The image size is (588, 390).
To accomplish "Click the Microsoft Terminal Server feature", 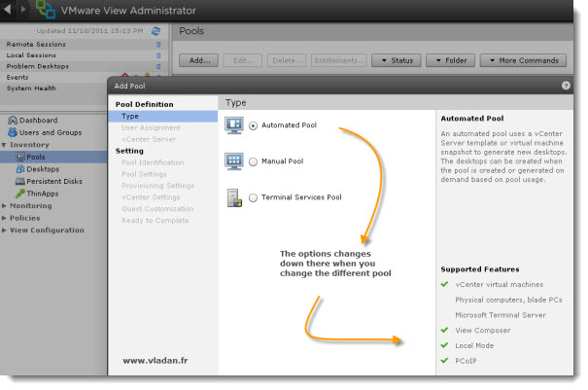I will [x=501, y=315].
